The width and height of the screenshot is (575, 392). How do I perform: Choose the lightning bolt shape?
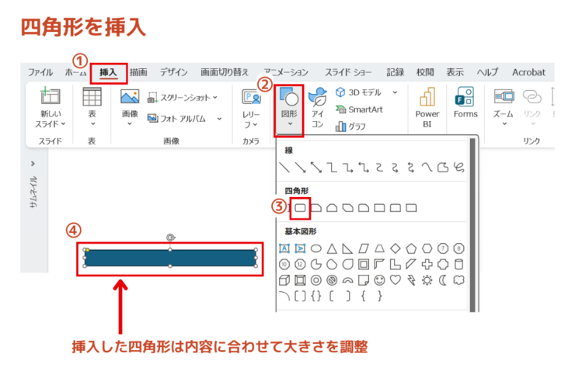411,280
